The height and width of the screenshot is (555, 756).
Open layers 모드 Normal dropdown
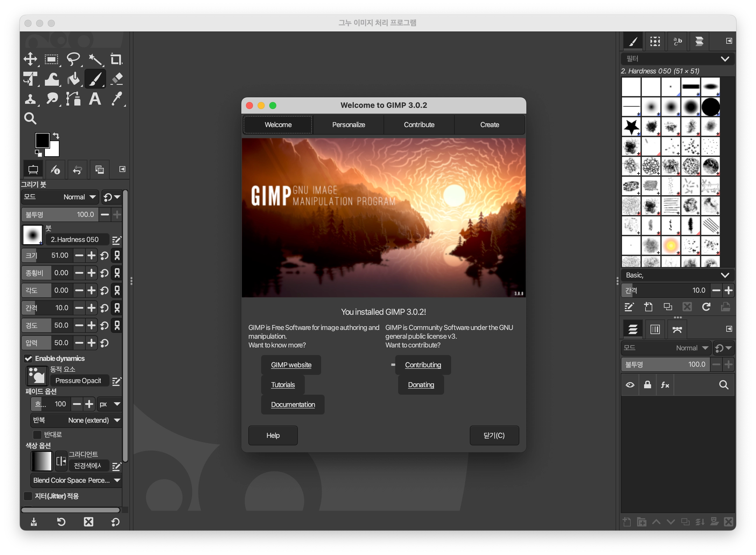(x=666, y=348)
